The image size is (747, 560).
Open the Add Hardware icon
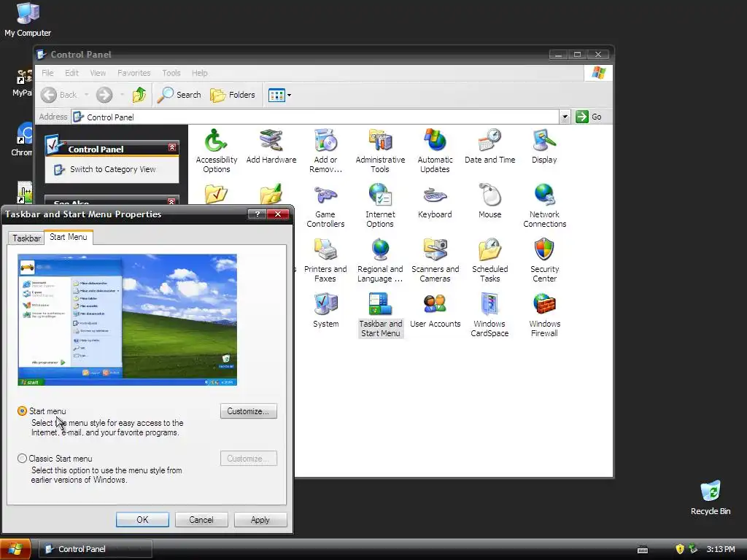click(271, 146)
